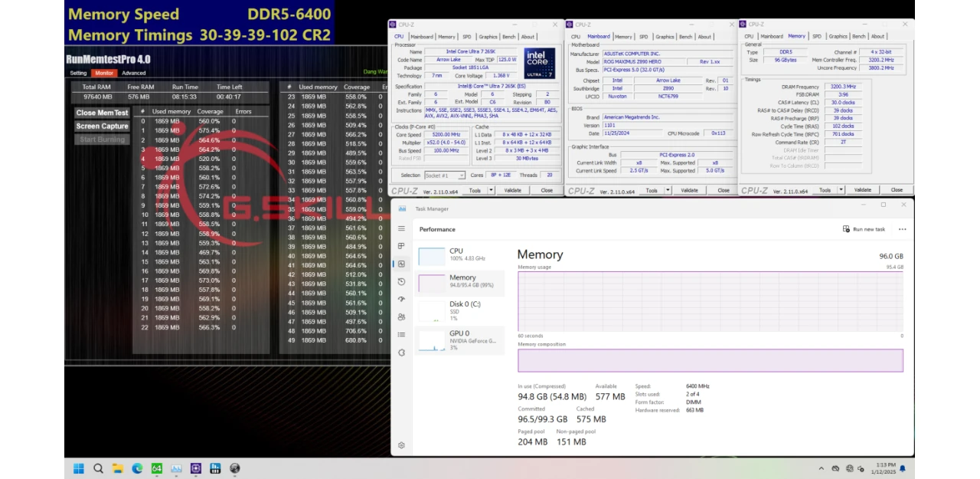980x479 pixels.
Task: Click the Core Speed value 5200.00 MHz
Action: pos(445,134)
